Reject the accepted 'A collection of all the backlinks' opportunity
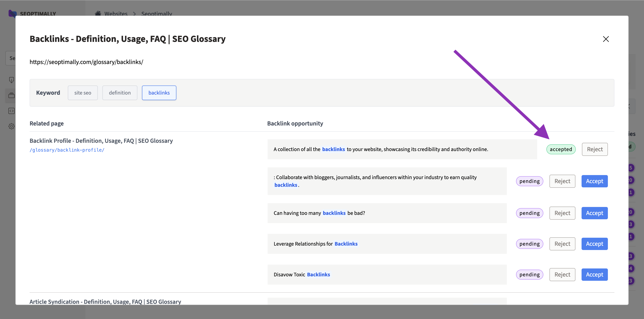 tap(594, 149)
